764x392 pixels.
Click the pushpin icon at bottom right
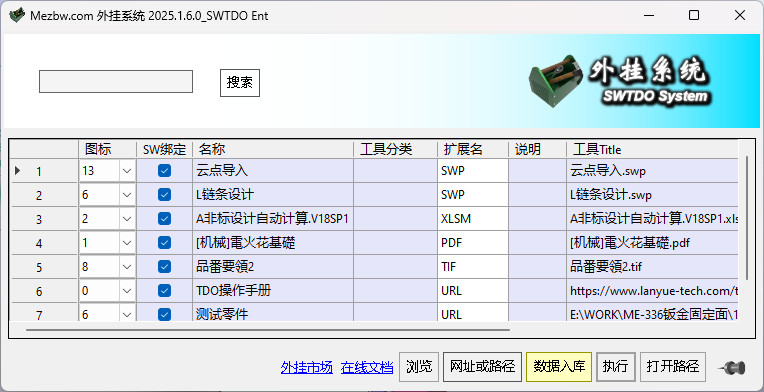[x=734, y=367]
